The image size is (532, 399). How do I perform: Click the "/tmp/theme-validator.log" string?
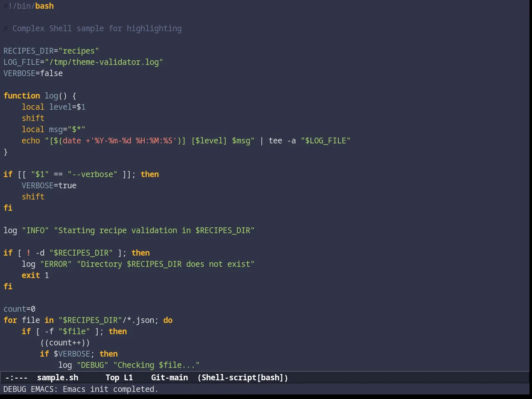tap(104, 62)
